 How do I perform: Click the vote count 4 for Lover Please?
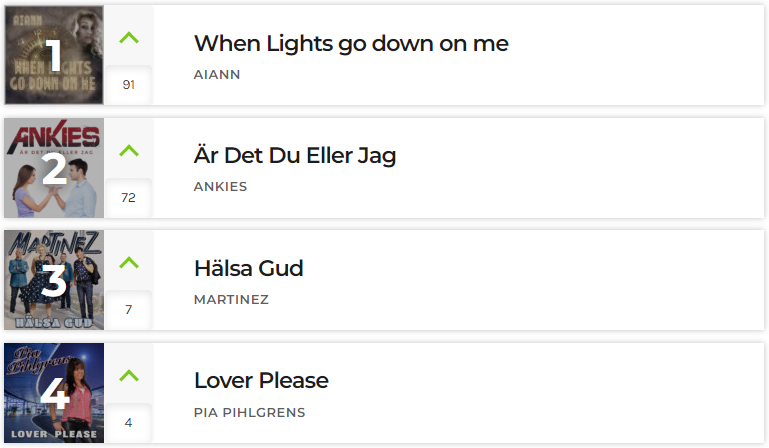128,423
